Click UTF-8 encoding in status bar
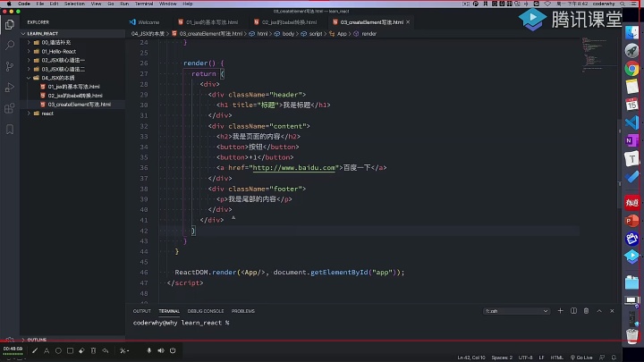 525,358
